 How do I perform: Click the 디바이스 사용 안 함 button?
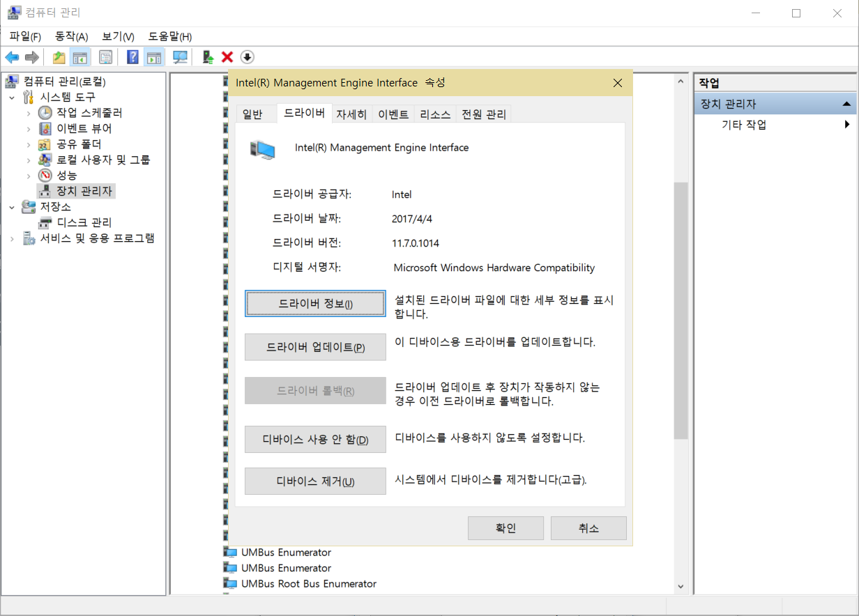pos(315,439)
